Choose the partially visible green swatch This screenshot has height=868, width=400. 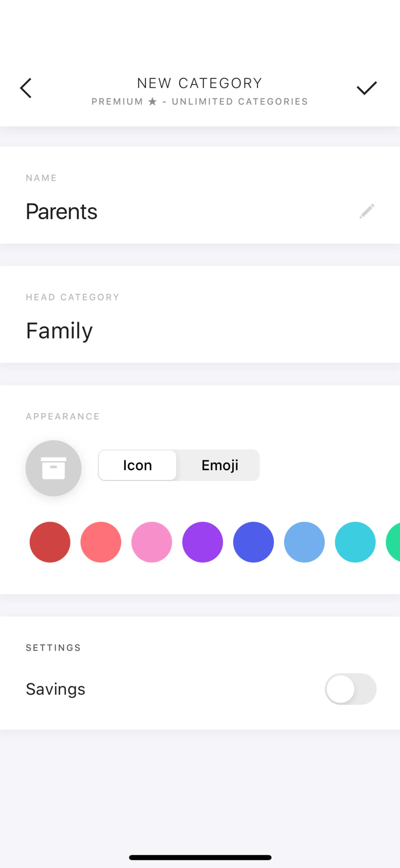click(x=394, y=542)
